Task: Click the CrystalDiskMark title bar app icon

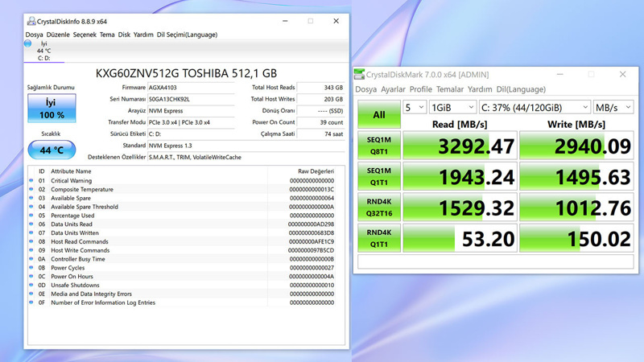Action: pyautogui.click(x=359, y=74)
